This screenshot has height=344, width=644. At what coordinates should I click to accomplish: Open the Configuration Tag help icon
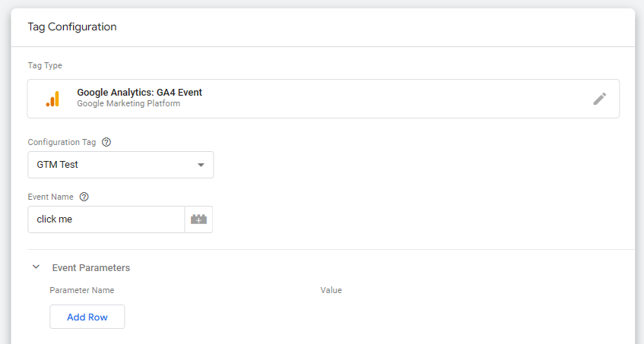tap(106, 142)
